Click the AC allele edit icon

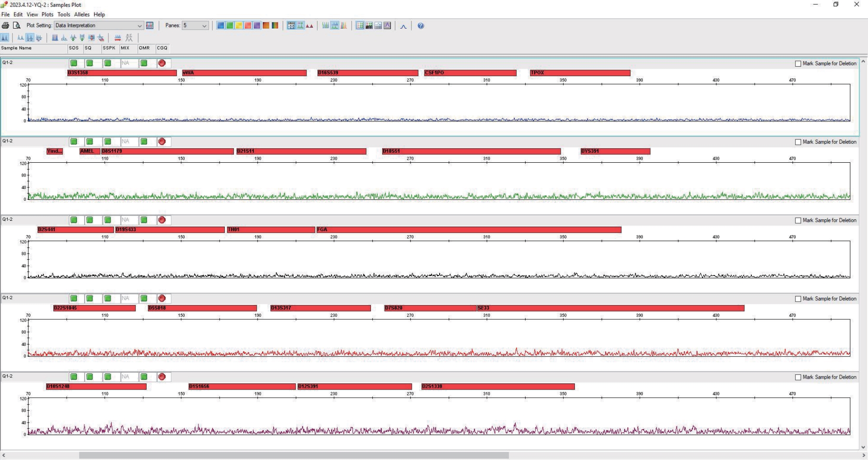coord(129,38)
